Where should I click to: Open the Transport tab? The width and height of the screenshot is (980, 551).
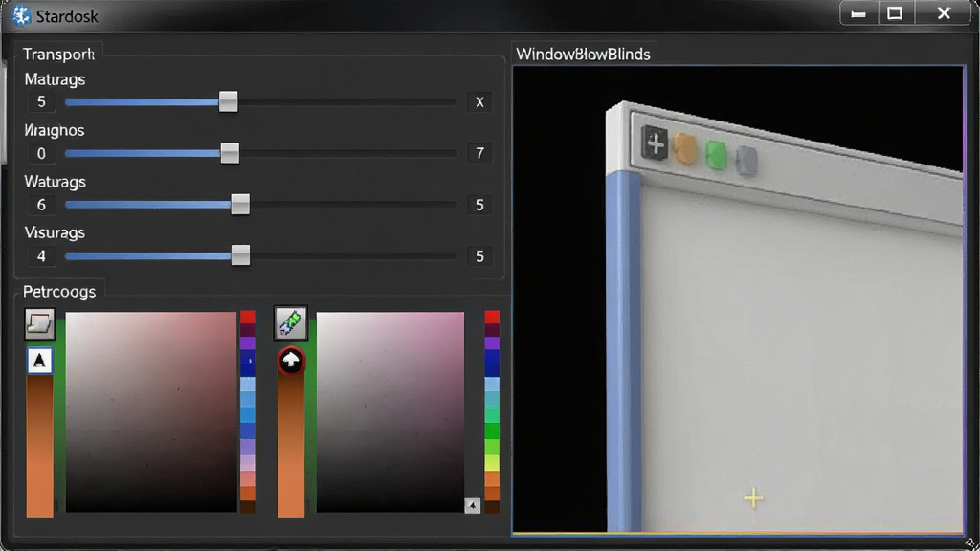tap(58, 55)
